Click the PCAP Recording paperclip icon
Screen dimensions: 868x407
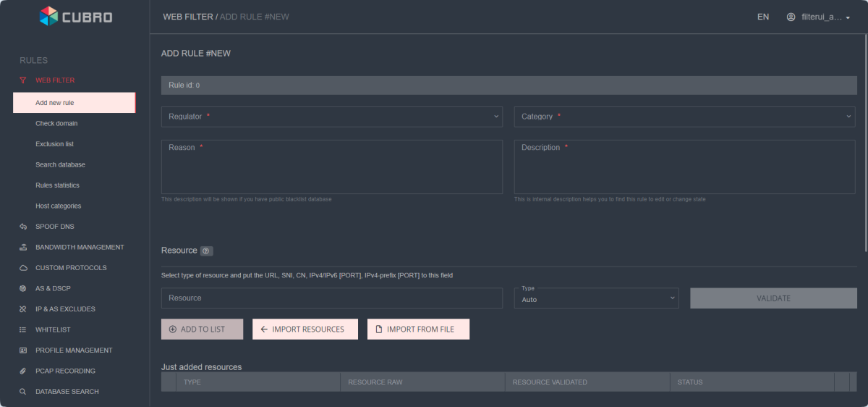pyautogui.click(x=23, y=372)
